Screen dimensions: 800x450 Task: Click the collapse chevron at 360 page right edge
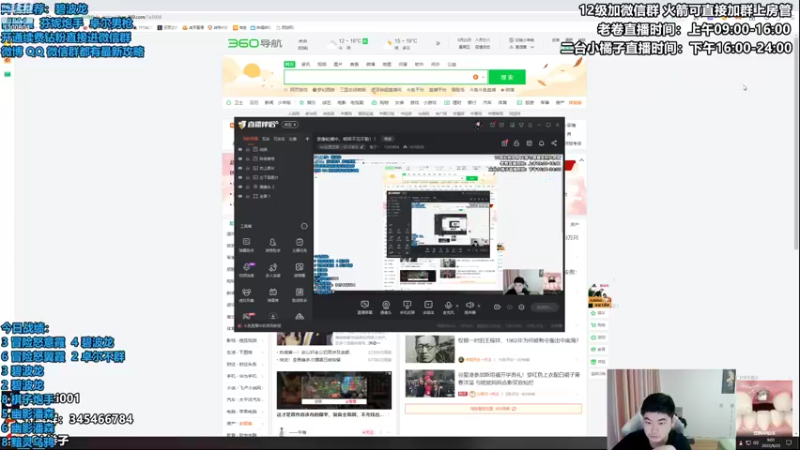point(581,160)
